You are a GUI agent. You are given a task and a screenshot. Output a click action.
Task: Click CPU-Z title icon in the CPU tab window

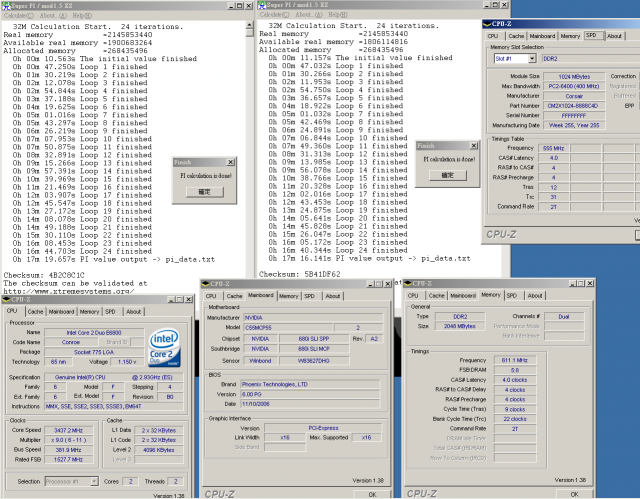coord(6,299)
